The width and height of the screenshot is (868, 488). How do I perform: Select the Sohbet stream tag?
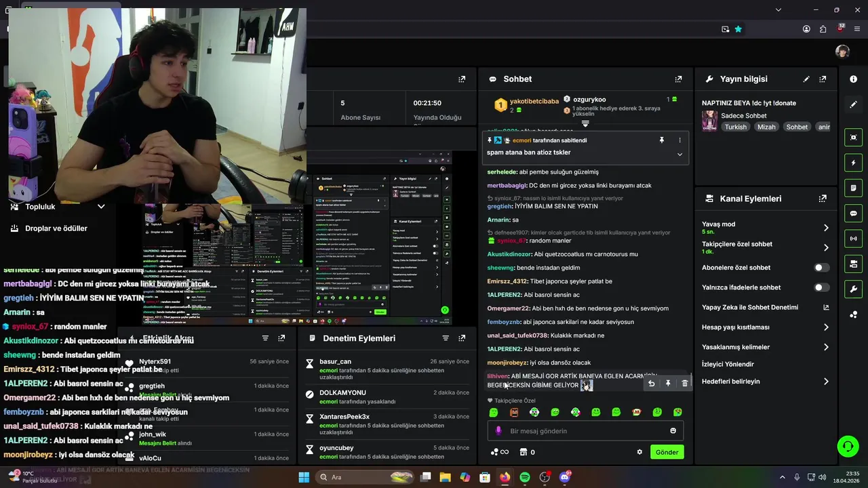(x=797, y=127)
